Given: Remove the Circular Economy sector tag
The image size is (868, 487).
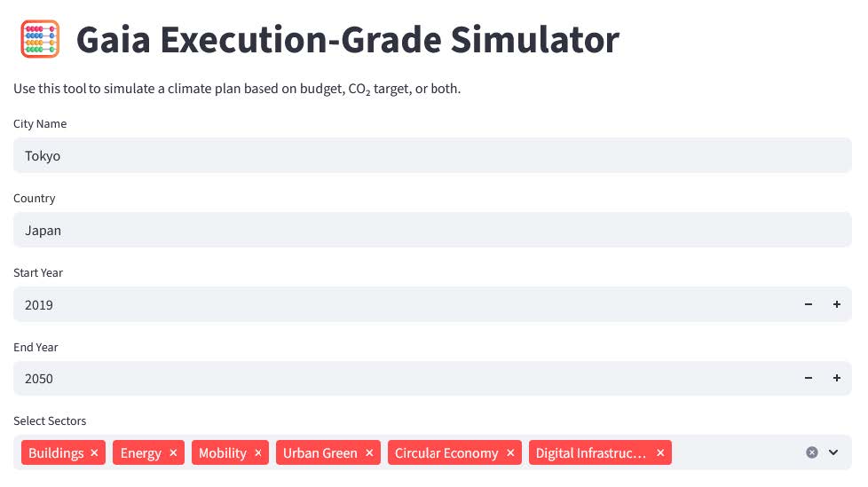Looking at the screenshot, I should tap(510, 453).
